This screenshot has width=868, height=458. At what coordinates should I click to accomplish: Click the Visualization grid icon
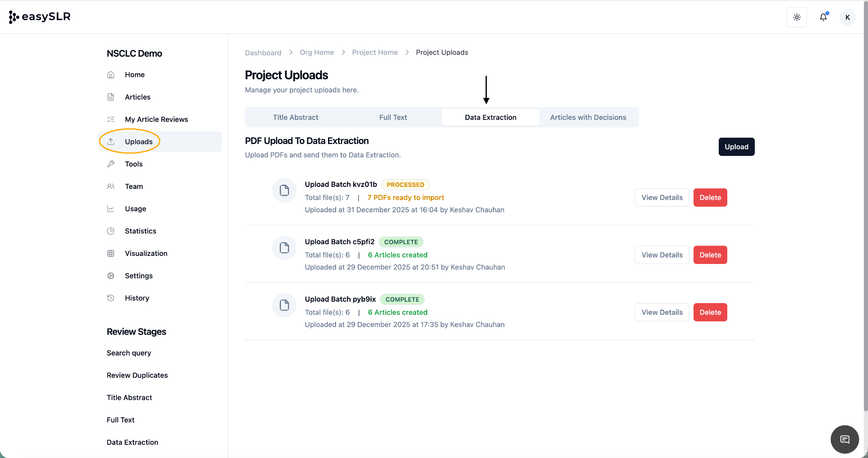[x=111, y=253]
